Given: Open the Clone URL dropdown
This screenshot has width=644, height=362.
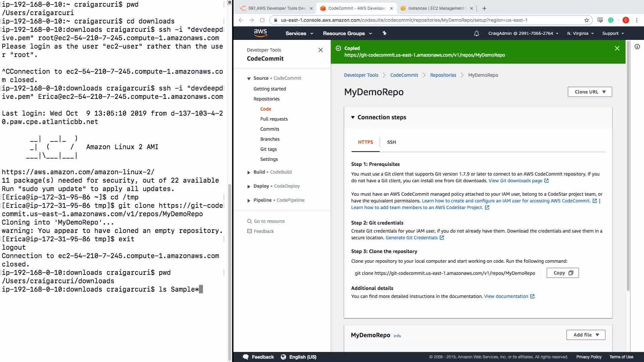Looking at the screenshot, I should pos(590,92).
